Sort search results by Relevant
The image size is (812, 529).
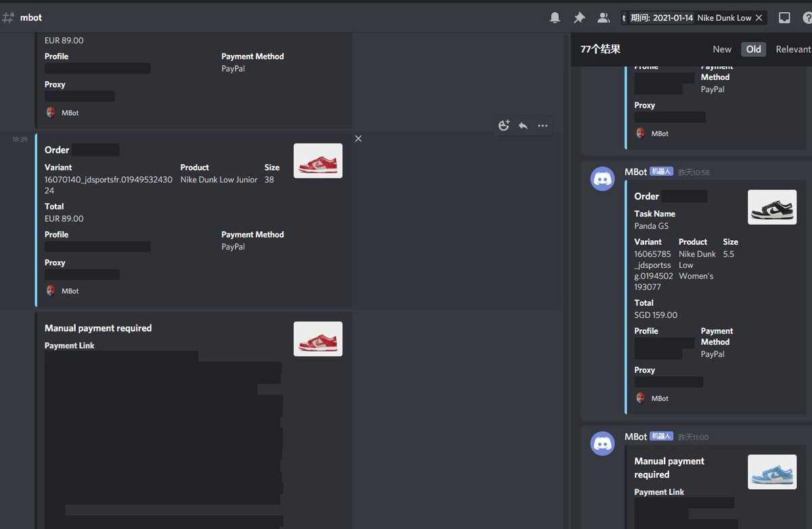tap(793, 49)
